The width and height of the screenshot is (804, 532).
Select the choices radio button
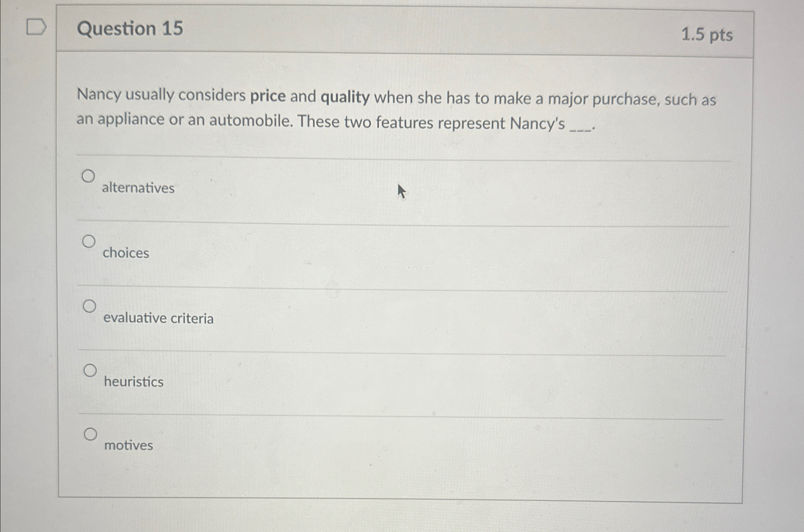pos(89,242)
